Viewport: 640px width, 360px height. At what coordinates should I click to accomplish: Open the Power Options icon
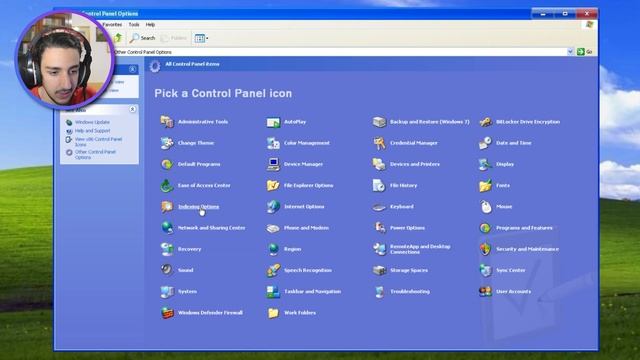[379, 228]
